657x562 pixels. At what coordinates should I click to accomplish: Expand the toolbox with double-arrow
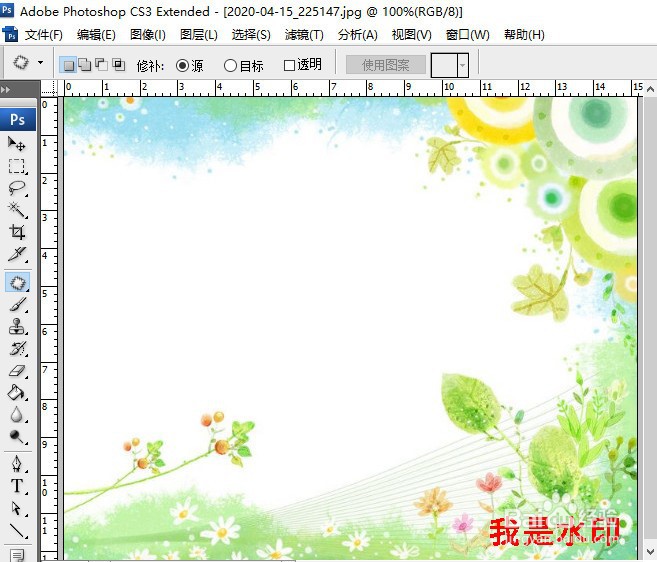point(6,90)
